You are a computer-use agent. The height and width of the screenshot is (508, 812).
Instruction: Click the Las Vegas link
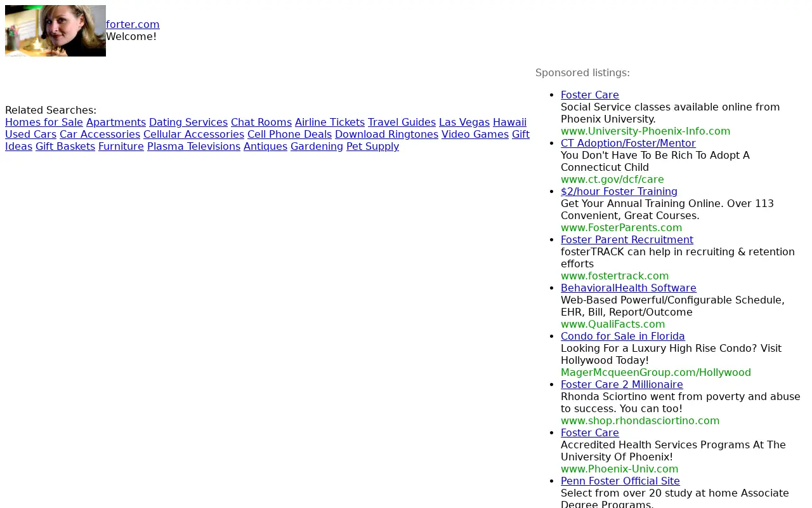(464, 123)
